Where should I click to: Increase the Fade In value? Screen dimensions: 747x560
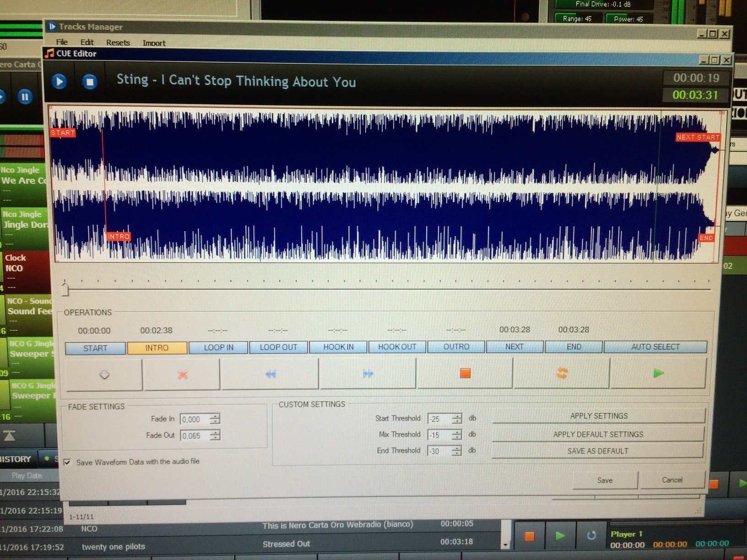click(215, 416)
